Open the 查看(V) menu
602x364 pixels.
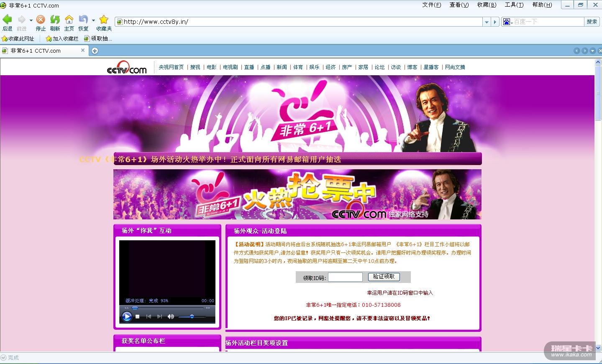point(459,5)
